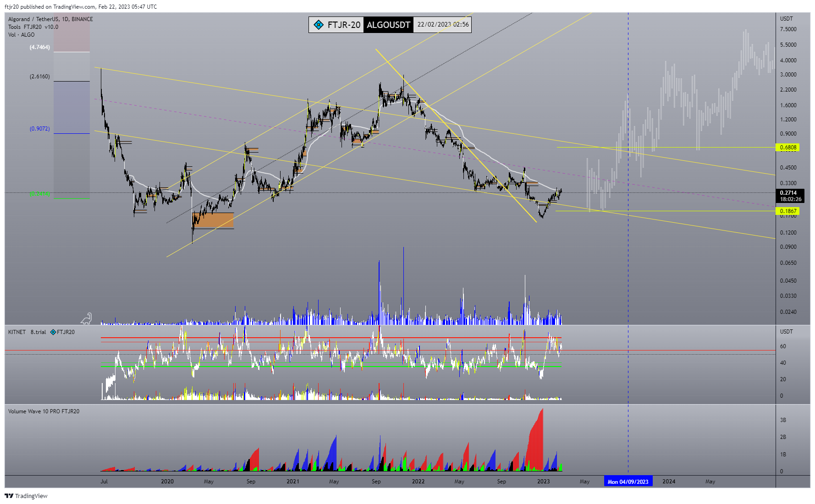The image size is (815, 504).
Task: Click the 2024 label on the time axis
Action: tap(669, 482)
